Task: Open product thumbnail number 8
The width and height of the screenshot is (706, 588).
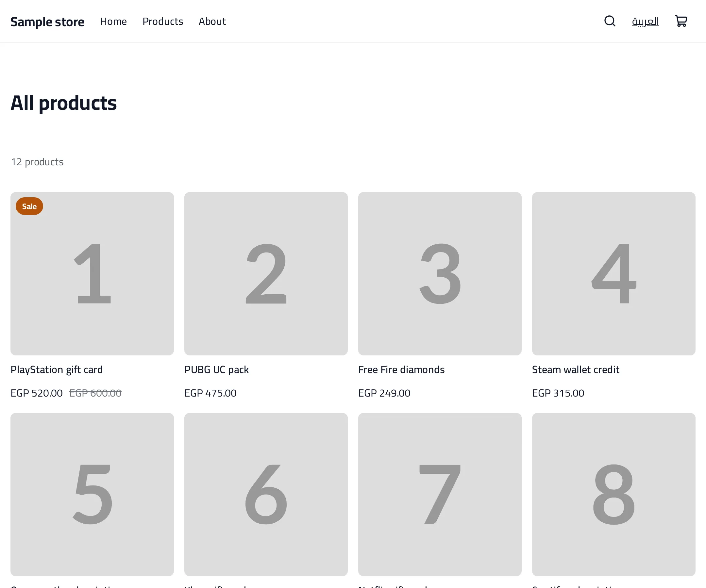Action: (614, 494)
